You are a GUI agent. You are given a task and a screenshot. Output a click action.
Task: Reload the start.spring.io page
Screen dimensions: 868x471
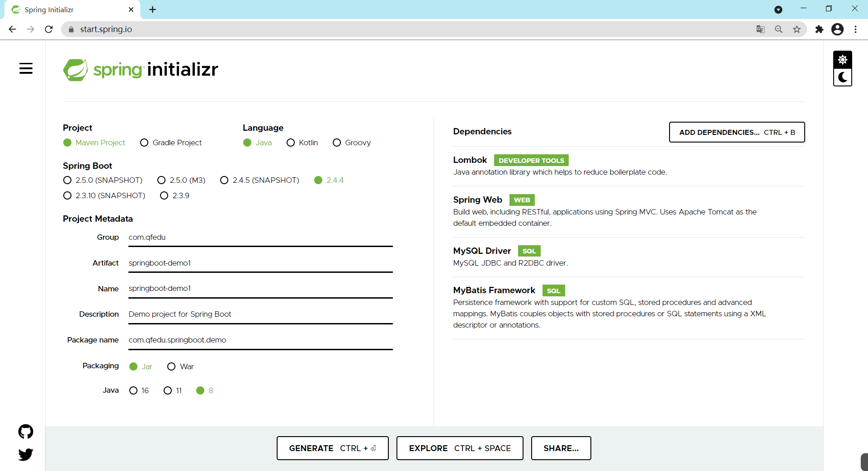point(49,29)
